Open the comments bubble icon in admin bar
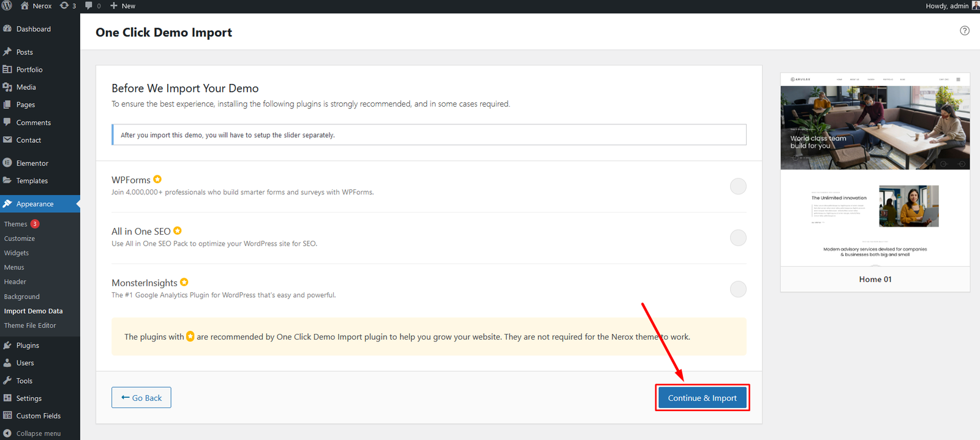The height and width of the screenshot is (440, 980). coord(89,6)
